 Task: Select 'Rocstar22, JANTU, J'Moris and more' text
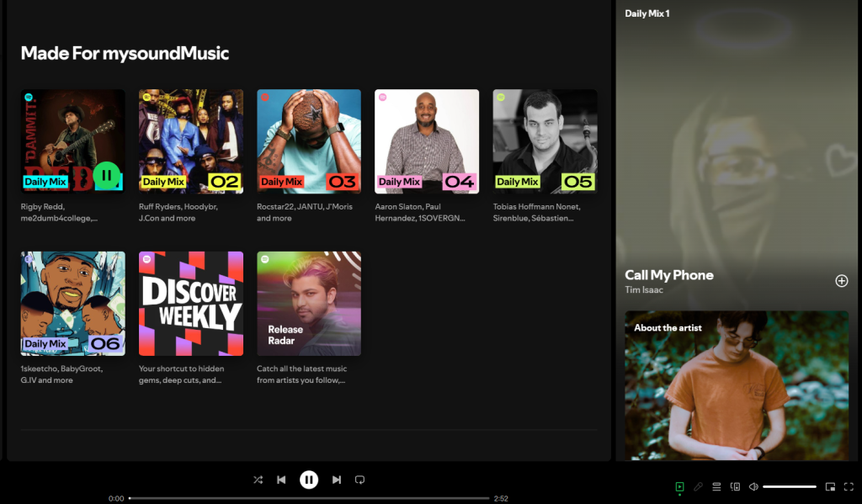[305, 212]
